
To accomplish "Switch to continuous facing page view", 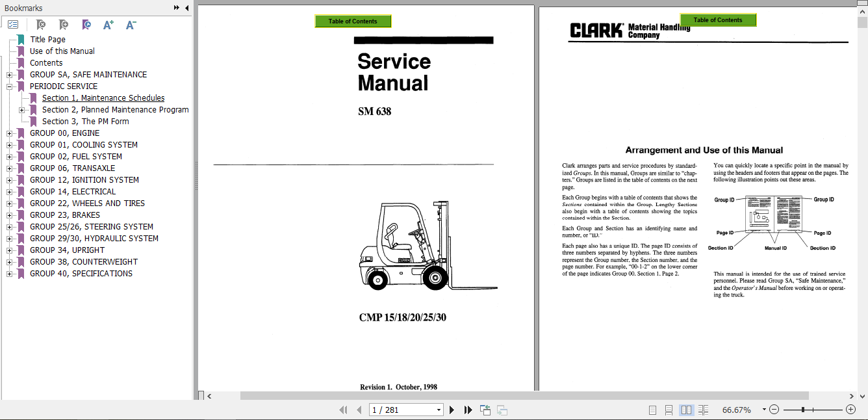I will (x=703, y=410).
